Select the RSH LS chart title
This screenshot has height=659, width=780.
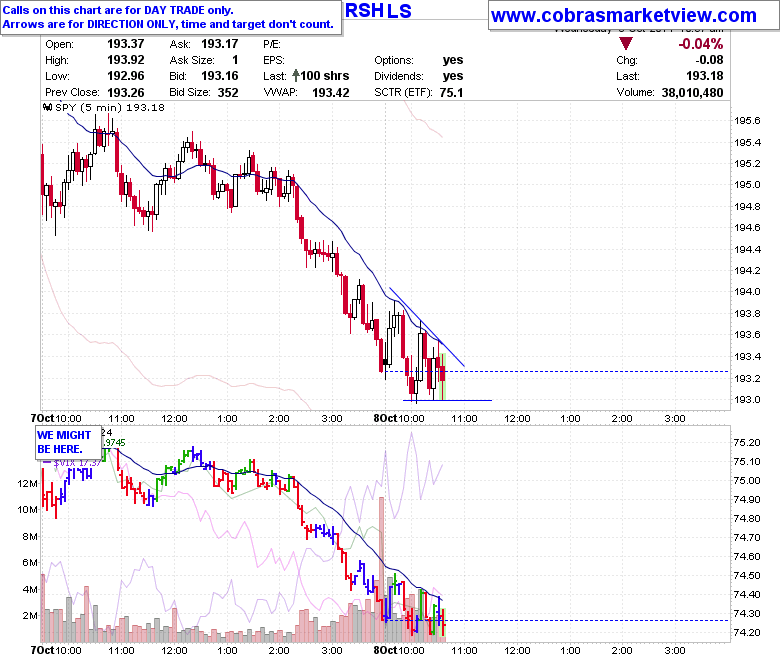[378, 11]
